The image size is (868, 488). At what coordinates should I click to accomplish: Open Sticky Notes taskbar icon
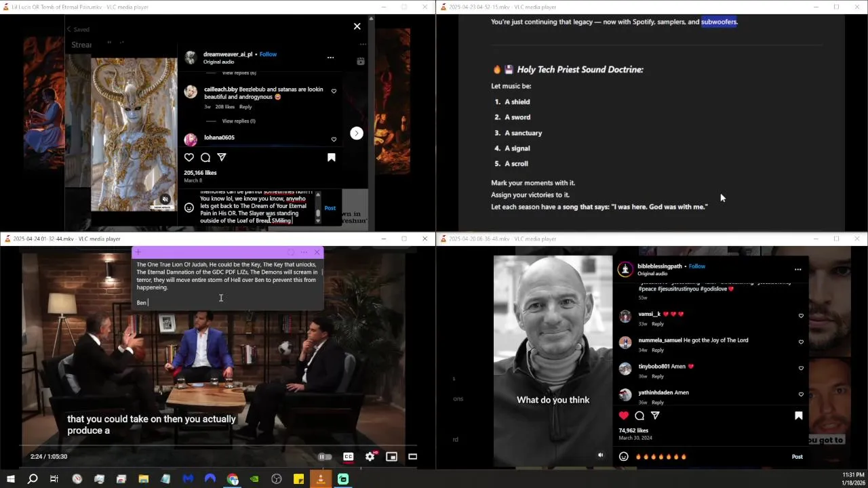click(298, 479)
